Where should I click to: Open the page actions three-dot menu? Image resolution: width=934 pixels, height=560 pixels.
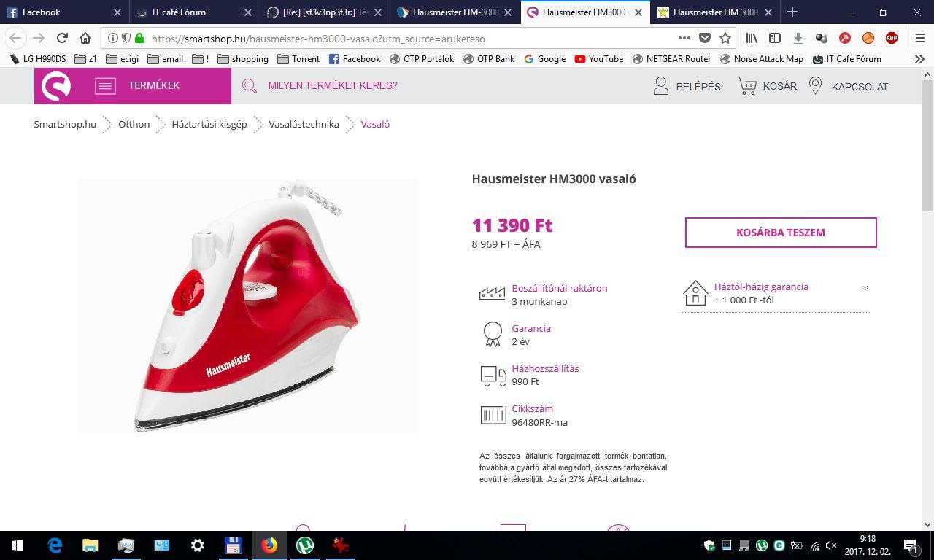[684, 38]
